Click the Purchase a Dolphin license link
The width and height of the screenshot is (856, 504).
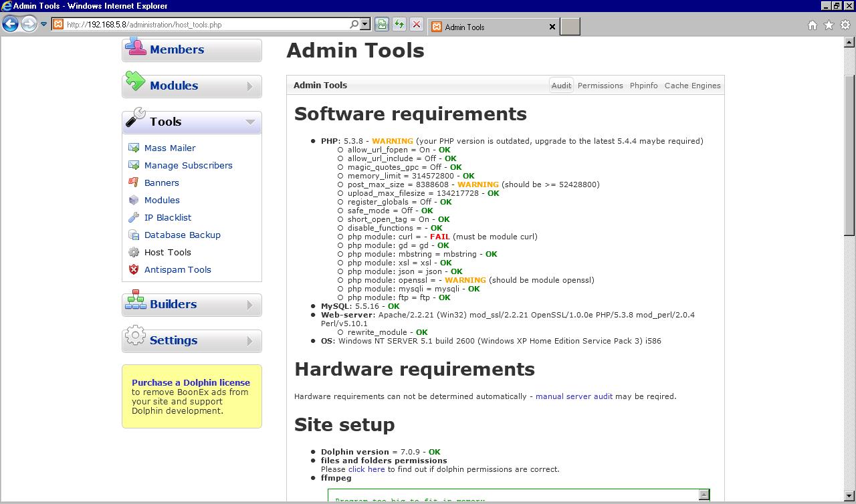point(191,383)
